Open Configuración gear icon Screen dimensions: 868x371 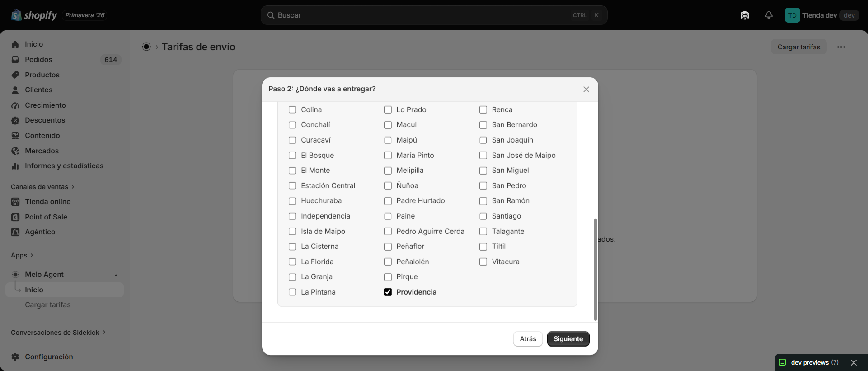pos(15,357)
